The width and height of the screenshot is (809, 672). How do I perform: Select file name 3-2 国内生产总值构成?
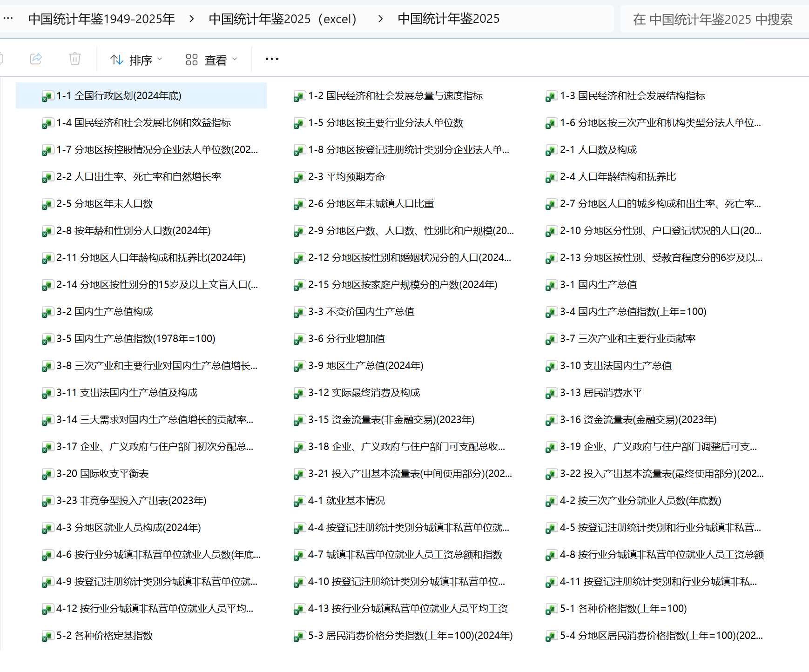coord(105,312)
